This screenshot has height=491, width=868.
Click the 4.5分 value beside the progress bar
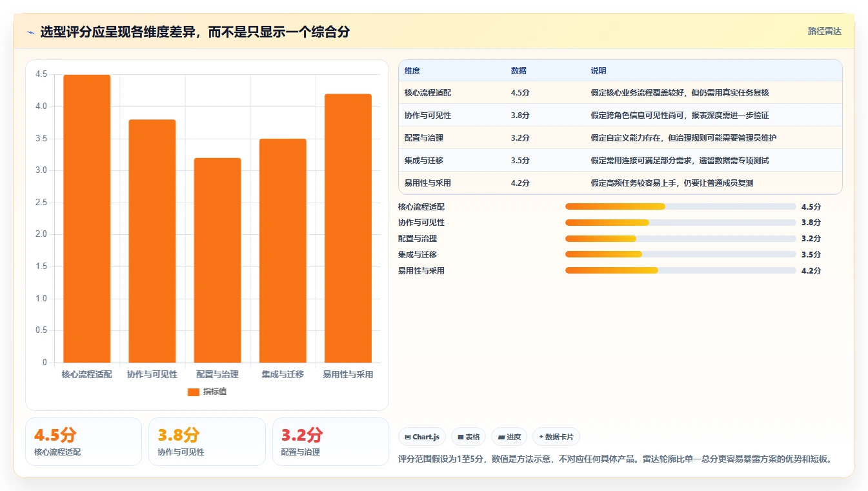[x=811, y=206]
